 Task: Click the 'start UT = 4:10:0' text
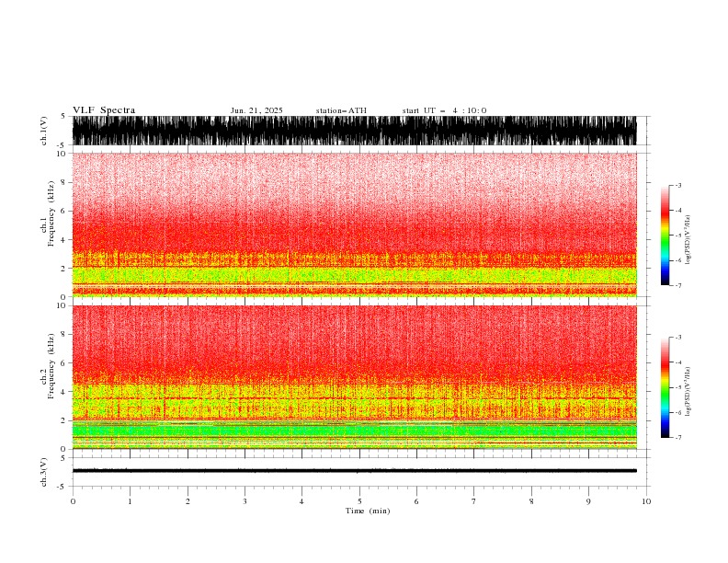[444, 110]
